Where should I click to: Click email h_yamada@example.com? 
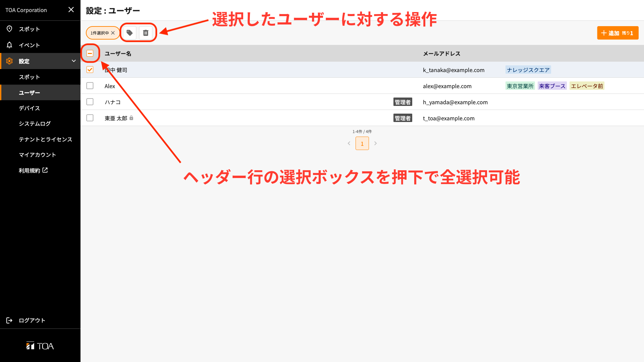point(455,102)
